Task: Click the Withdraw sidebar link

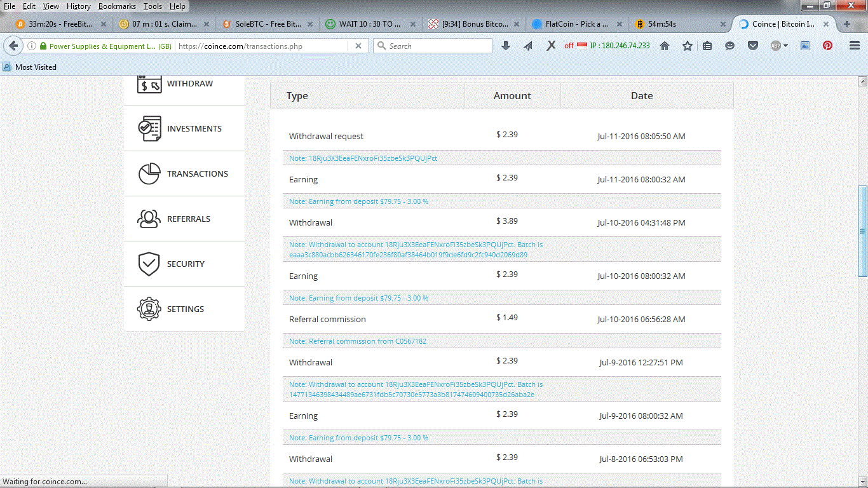Action: [189, 84]
